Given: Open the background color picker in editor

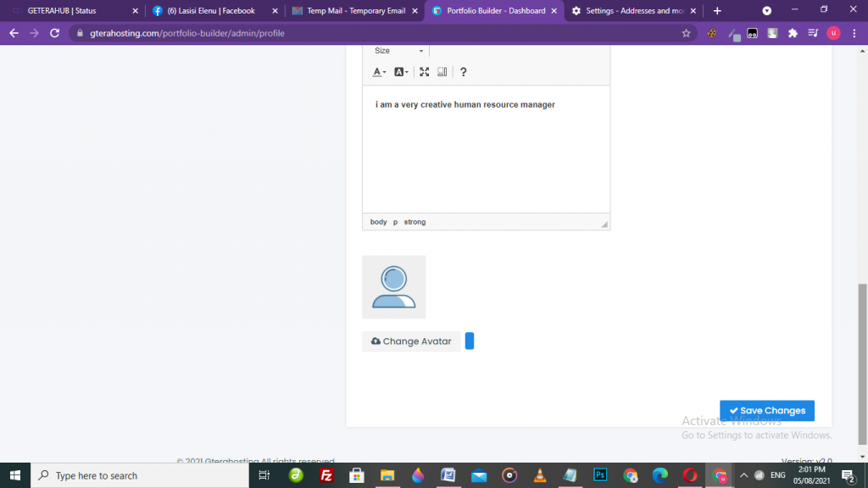Looking at the screenshot, I should pyautogui.click(x=401, y=72).
